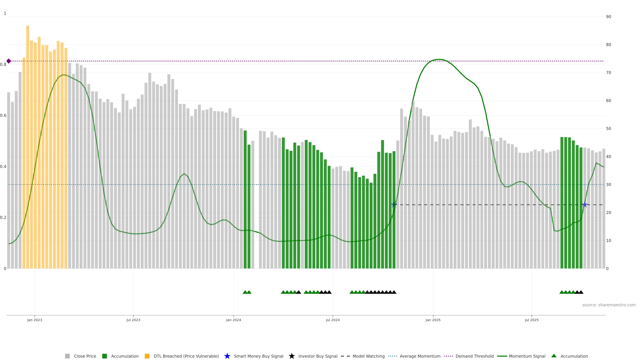
Task: Click the orange DTL Breached color swatch
Action: tap(147, 356)
